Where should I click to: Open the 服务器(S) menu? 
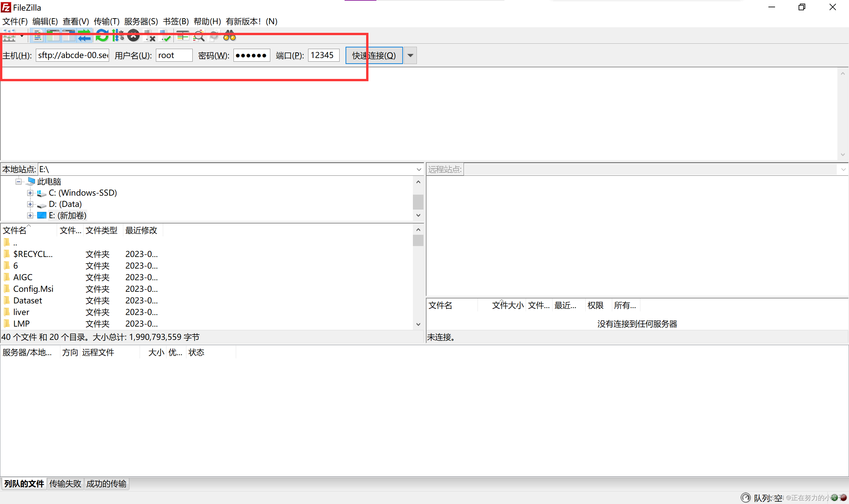141,22
